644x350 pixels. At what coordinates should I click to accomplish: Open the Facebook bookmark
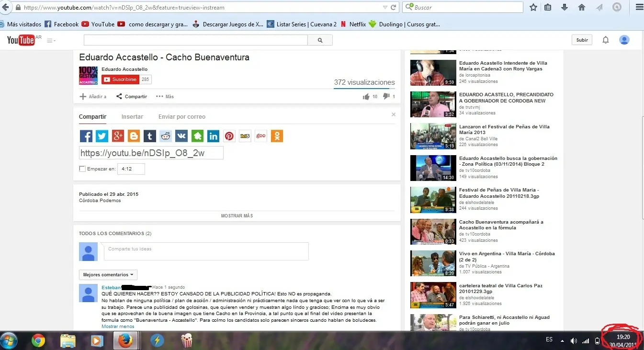tap(62, 24)
